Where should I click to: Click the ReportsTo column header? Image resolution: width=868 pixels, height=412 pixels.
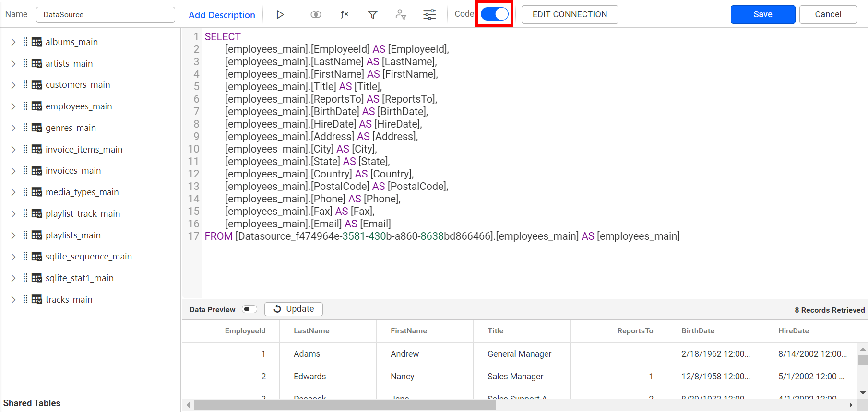635,331
